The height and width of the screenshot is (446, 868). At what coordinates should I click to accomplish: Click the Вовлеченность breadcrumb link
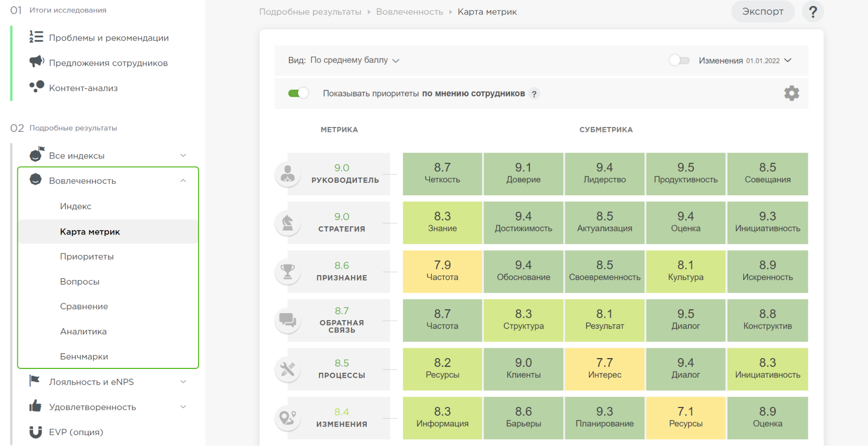point(410,12)
